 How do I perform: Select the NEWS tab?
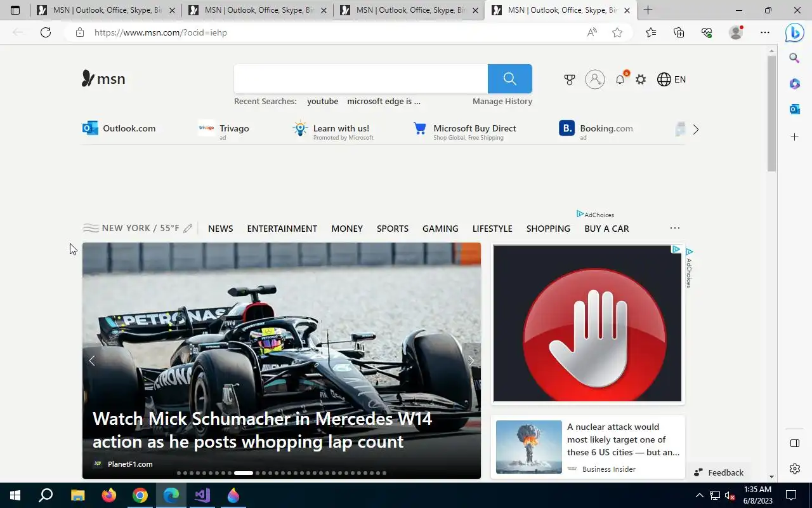pyautogui.click(x=221, y=229)
